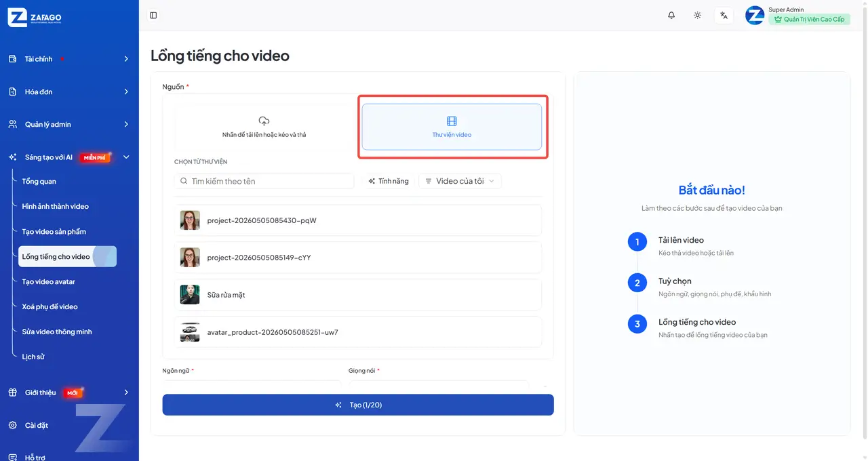868x461 pixels.
Task: Expand the Tài chính menu chevron
Action: 126,59
